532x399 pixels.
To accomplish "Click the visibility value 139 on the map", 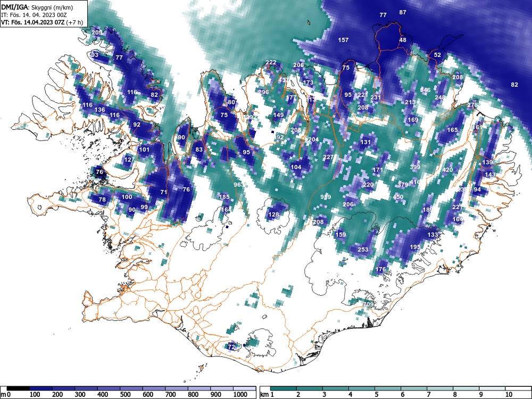I will (x=487, y=162).
